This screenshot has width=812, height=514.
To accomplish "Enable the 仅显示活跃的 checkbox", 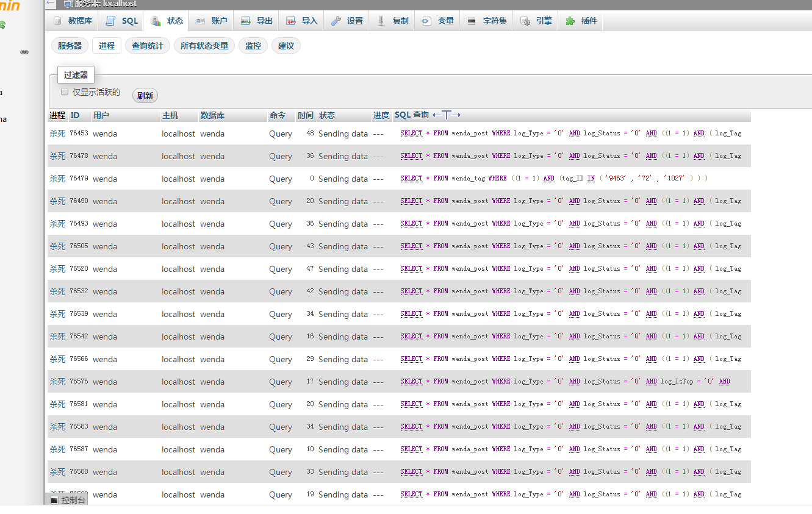I will 65,91.
